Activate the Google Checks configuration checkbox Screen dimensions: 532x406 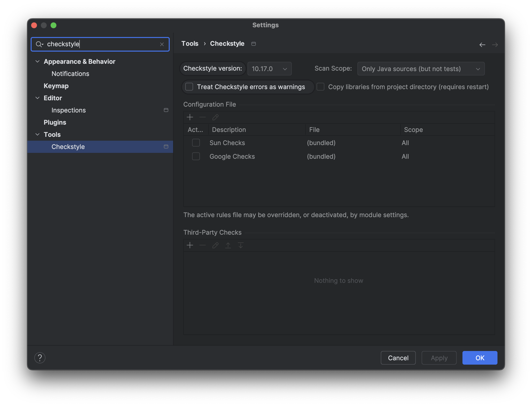coord(196,156)
